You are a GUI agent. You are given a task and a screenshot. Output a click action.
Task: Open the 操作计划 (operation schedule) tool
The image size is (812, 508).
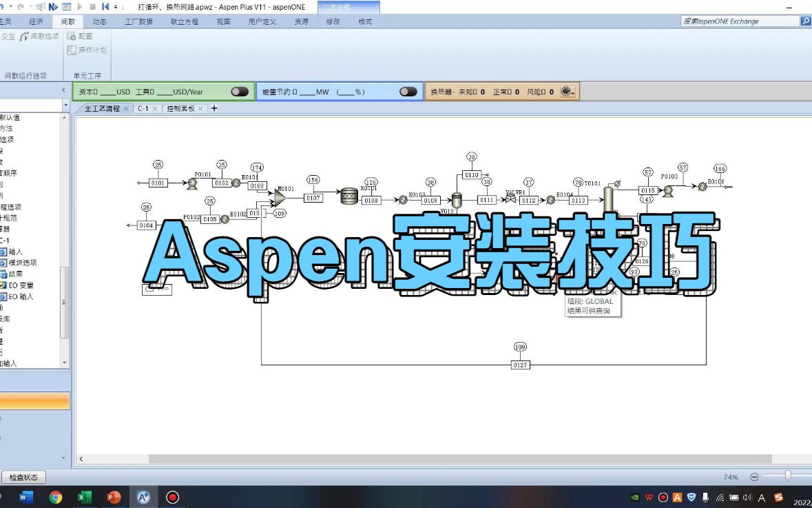[x=88, y=50]
